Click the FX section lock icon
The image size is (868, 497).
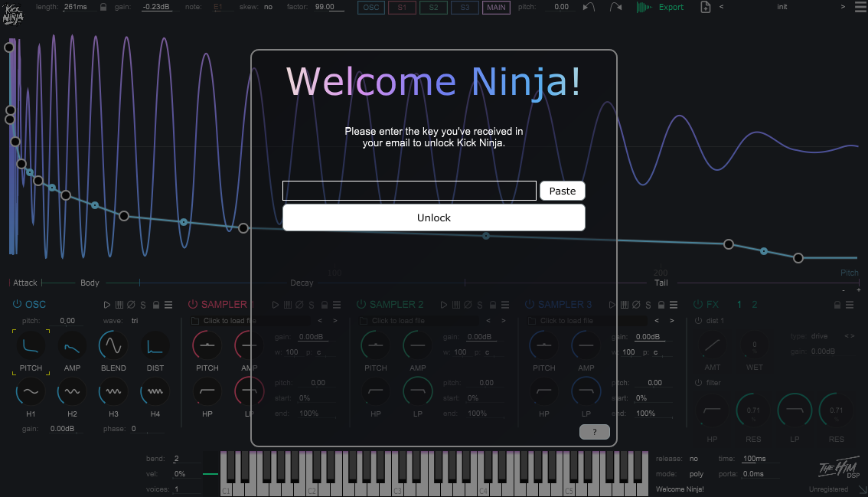click(837, 305)
